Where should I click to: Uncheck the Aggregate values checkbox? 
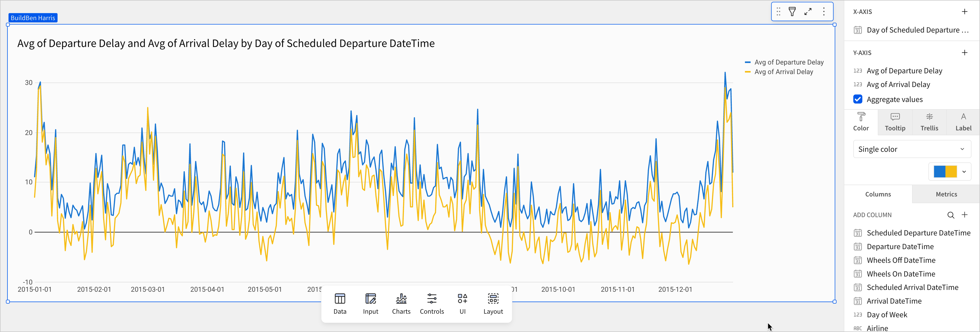pyautogui.click(x=857, y=99)
